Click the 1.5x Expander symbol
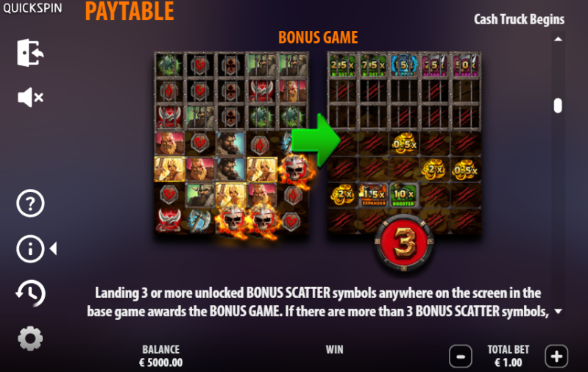Viewport: 588px width, 372px height. tap(374, 195)
